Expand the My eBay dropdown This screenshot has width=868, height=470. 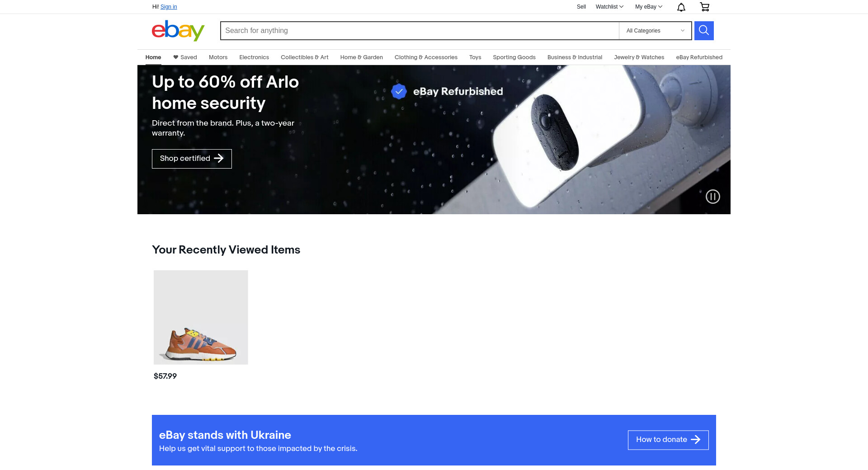pyautogui.click(x=649, y=7)
